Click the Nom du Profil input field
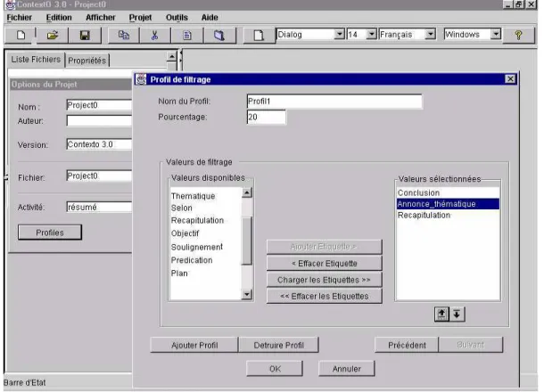Screen dimensions: 544x392 [334, 102]
